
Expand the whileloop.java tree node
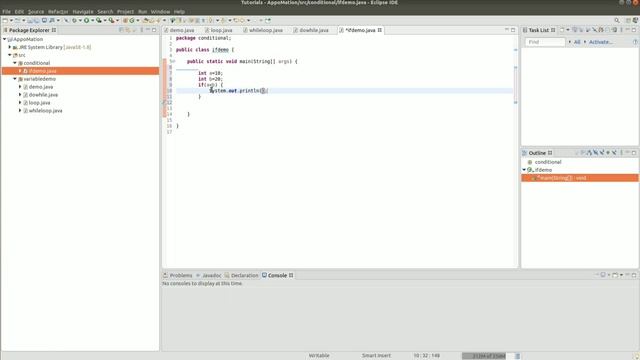20,110
